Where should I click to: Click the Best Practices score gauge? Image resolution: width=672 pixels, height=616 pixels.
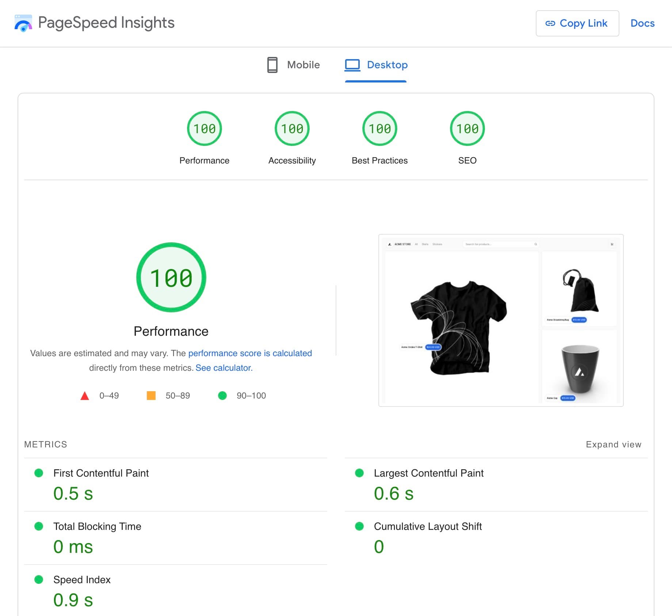(x=379, y=128)
